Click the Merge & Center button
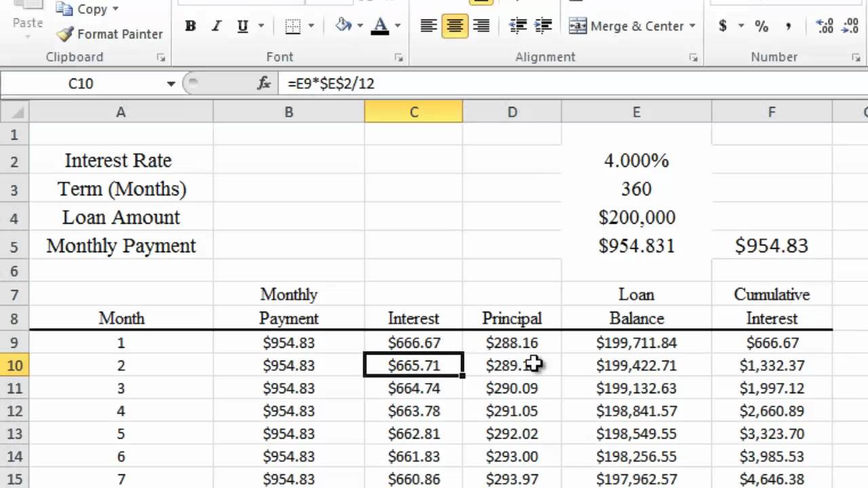Viewport: 868px width, 488px height. (626, 26)
